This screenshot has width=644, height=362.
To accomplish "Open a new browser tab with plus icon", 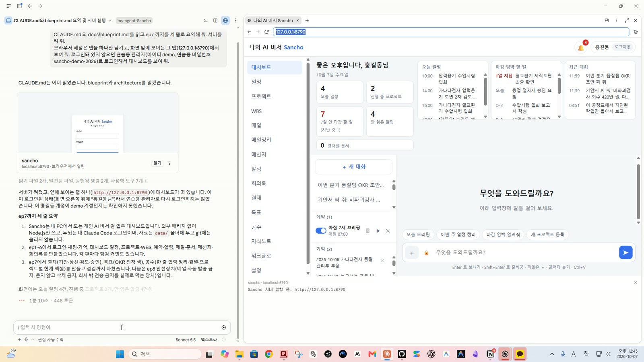I will (307, 21).
